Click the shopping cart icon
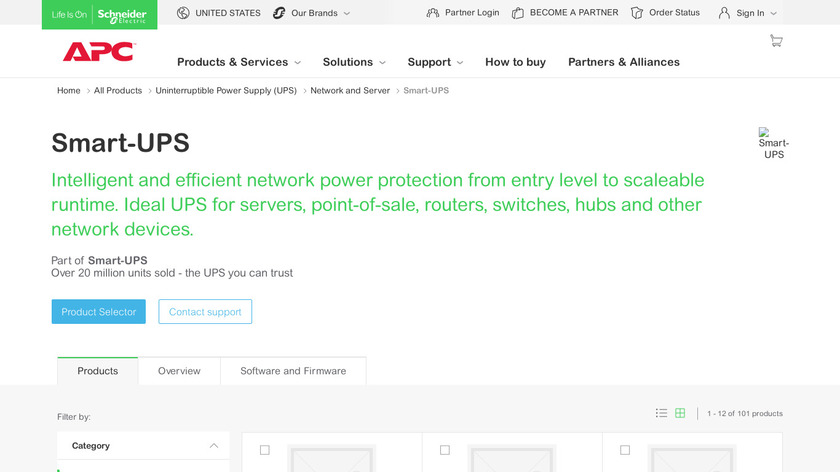This screenshot has height=472, width=840. pos(776,41)
